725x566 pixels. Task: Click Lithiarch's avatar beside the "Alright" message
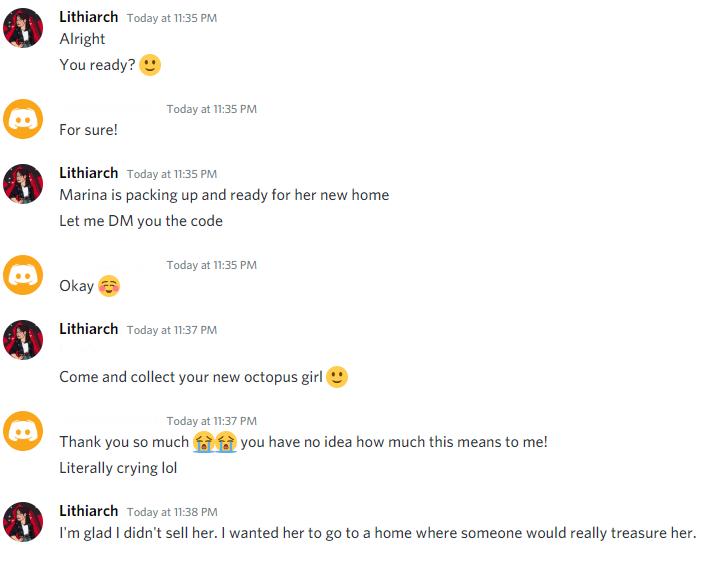click(23, 28)
